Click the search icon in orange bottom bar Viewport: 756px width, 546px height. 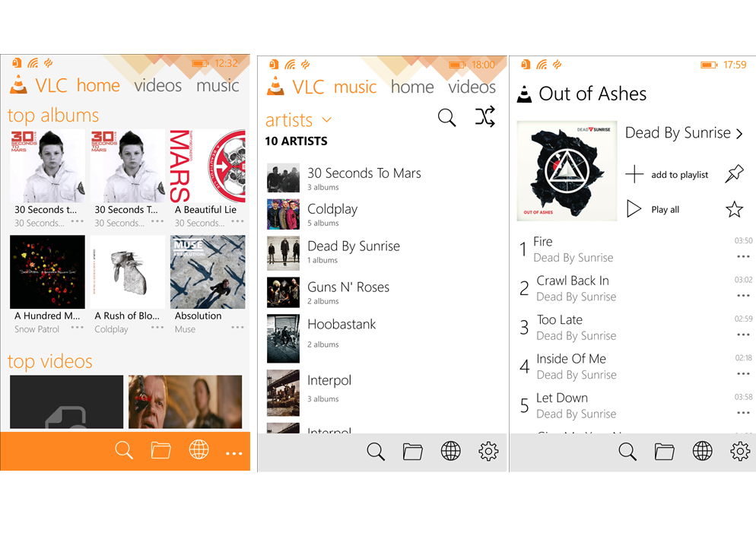pos(124,450)
